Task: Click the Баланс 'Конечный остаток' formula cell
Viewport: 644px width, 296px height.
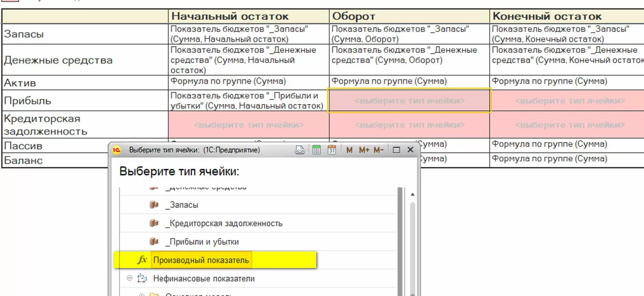Action: tap(567, 159)
